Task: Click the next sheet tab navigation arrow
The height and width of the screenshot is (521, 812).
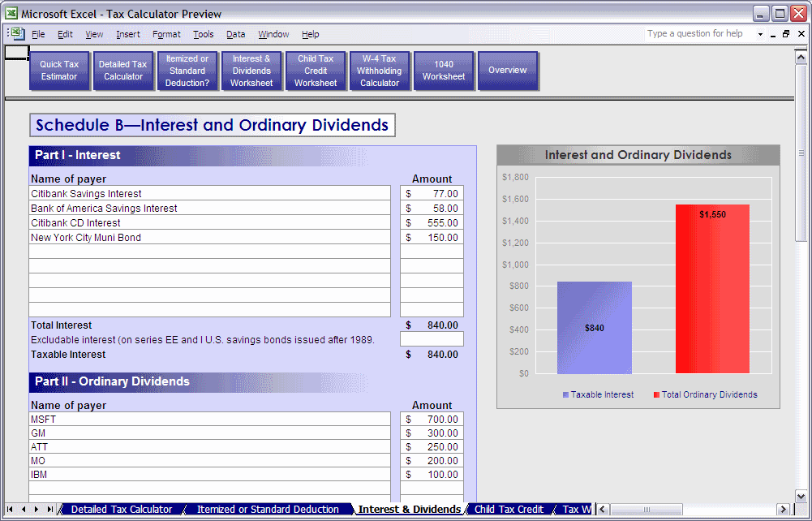Action: (x=37, y=509)
